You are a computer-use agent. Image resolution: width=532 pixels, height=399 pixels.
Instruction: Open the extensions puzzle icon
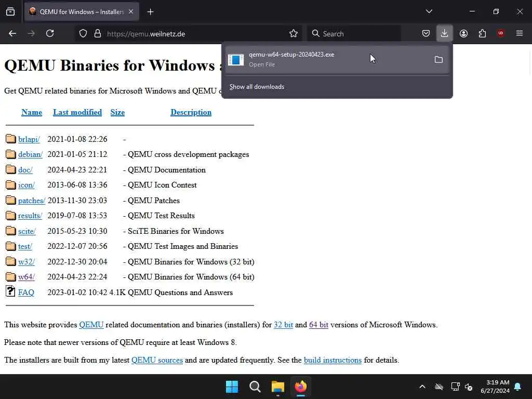(482, 34)
